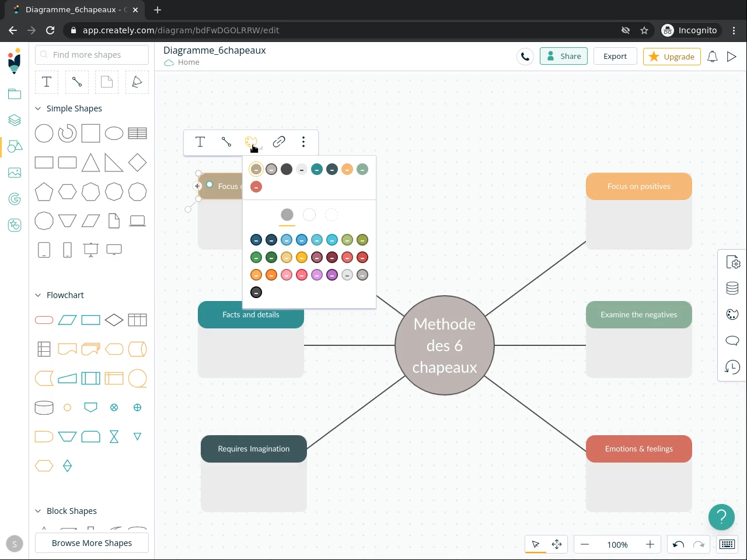Viewport: 747px width, 560px height.
Task: Click the Diagramme_6chapeaux document title
Action: pos(215,50)
